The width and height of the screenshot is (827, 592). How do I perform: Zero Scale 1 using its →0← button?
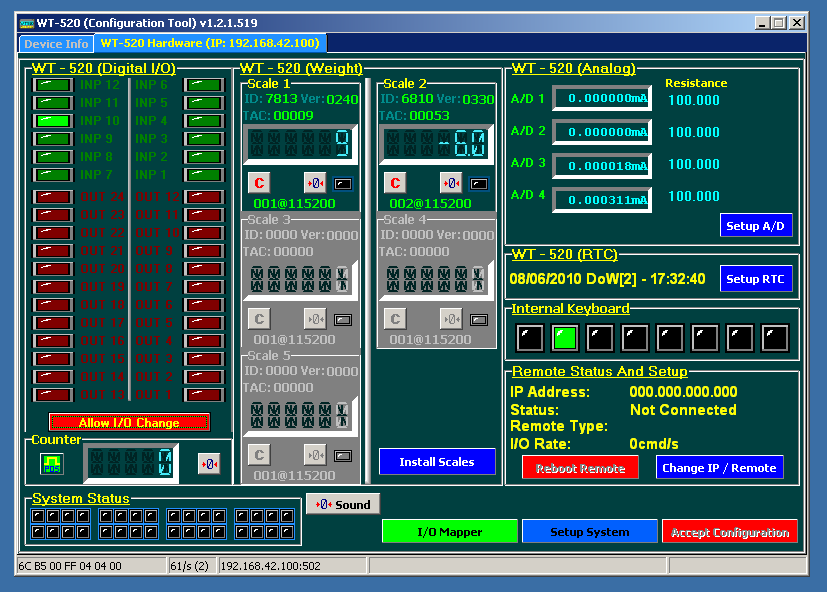(x=315, y=183)
